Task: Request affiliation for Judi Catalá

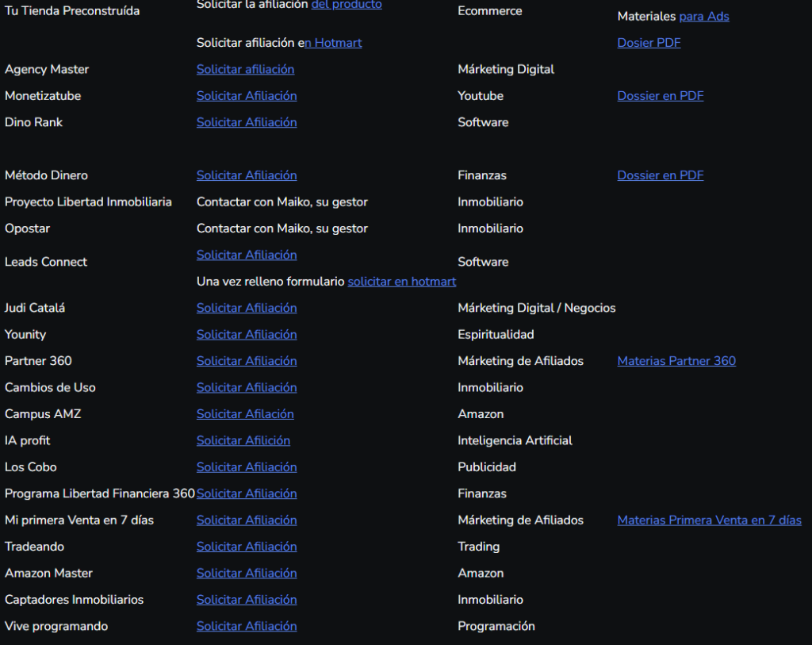Action: pos(247,309)
